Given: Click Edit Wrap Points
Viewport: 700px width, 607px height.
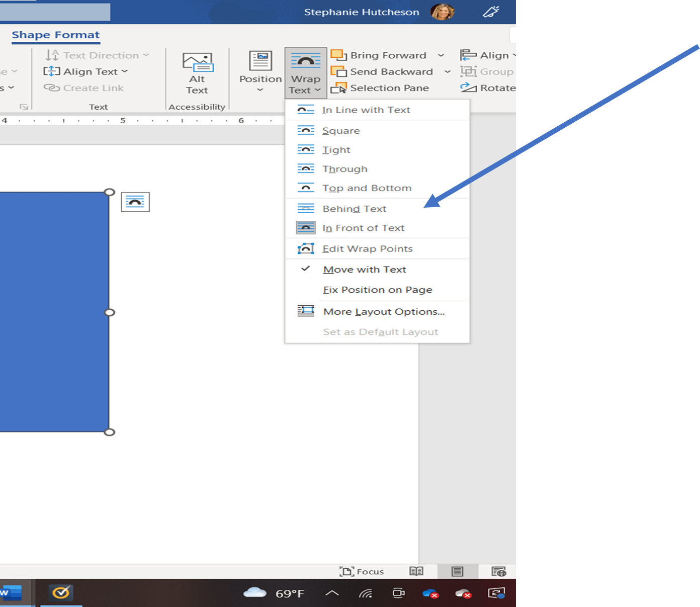Looking at the screenshot, I should tap(368, 248).
